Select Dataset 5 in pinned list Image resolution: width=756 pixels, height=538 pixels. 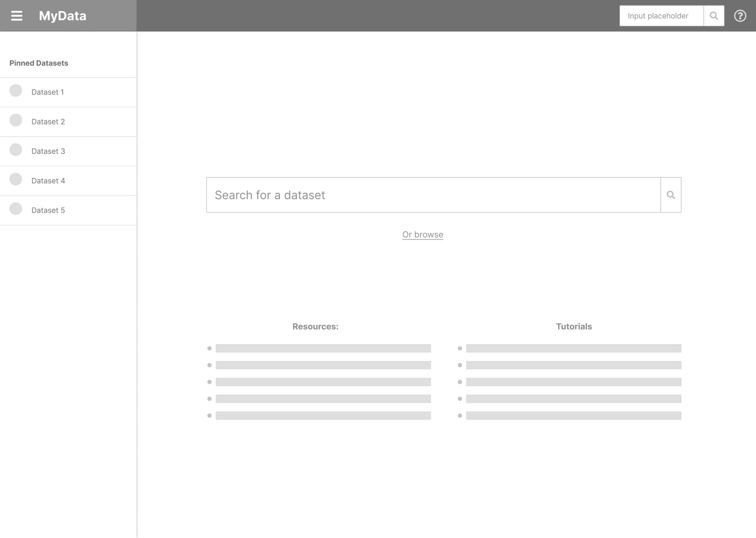[x=48, y=210]
